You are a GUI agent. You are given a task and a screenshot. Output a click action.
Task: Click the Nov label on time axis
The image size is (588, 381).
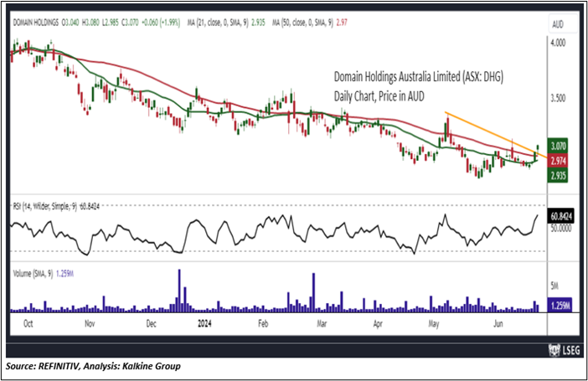(90, 323)
